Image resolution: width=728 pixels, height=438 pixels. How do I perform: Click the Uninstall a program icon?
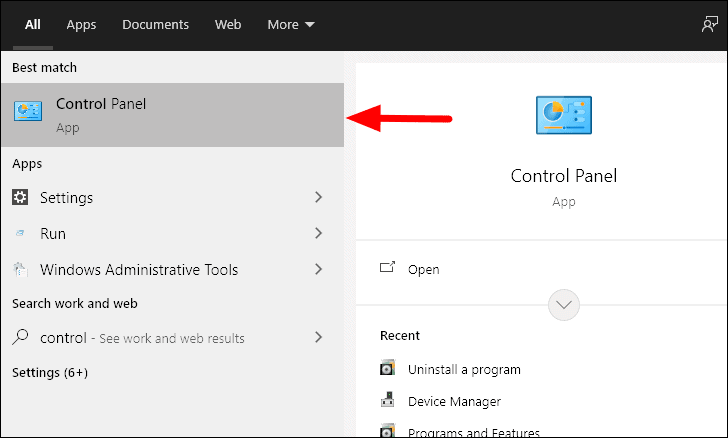[x=388, y=368]
